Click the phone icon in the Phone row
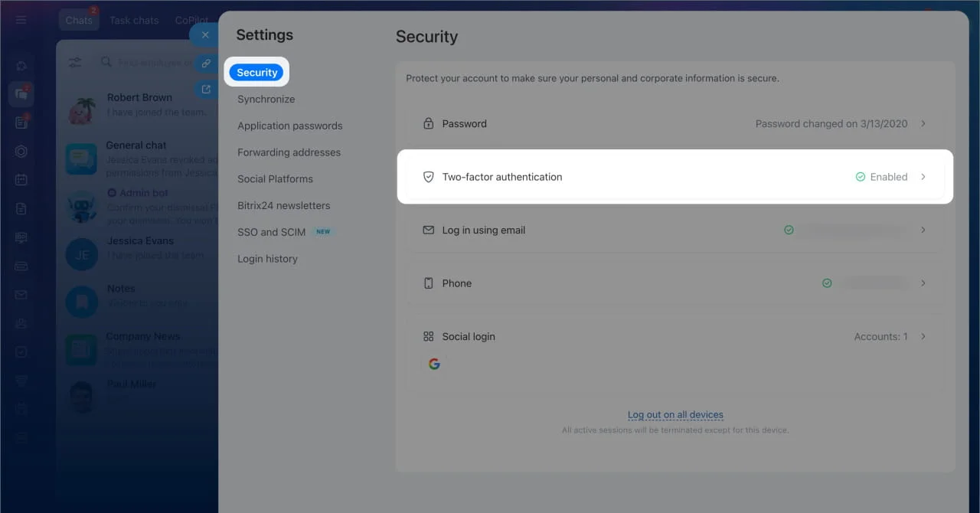 [428, 283]
